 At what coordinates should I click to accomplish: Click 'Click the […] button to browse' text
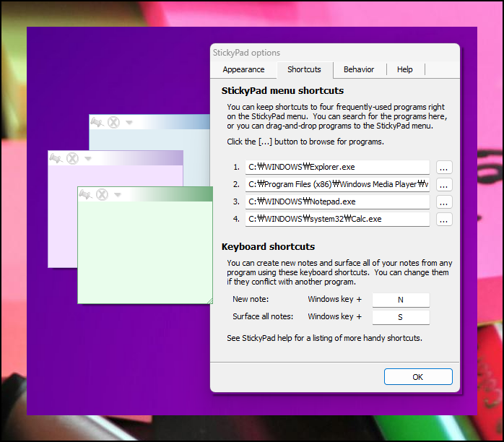[x=305, y=142]
